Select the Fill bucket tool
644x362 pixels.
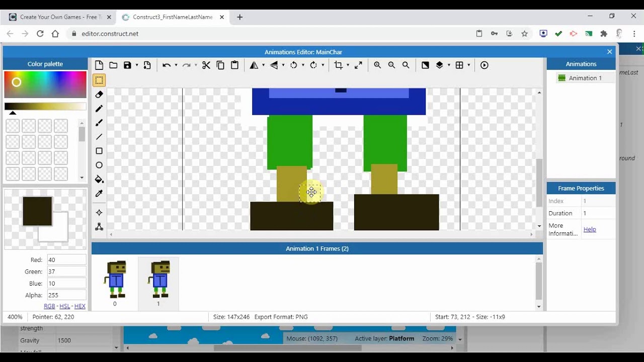(x=99, y=179)
